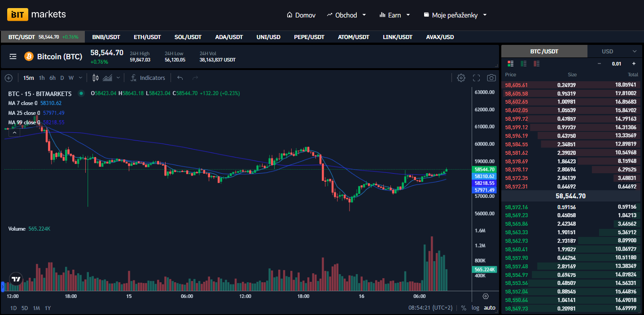644x315 pixels.
Task: Toggle log scale on the chart
Action: coord(475,308)
